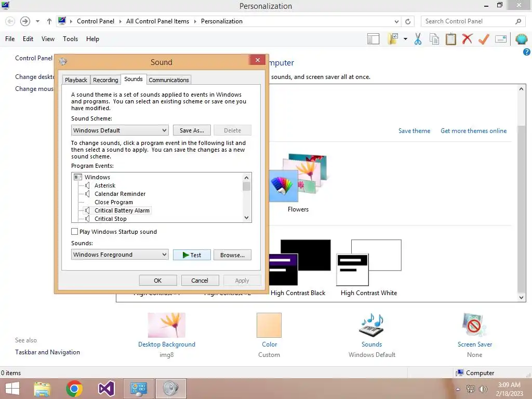Click the volume speaker tray icon
532x399 pixels.
click(x=483, y=389)
